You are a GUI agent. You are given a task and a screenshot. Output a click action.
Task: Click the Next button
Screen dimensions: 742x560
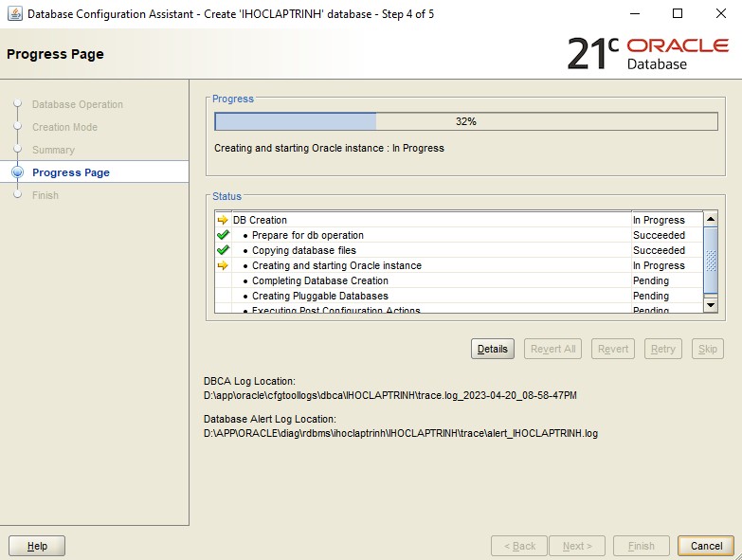[577, 546]
